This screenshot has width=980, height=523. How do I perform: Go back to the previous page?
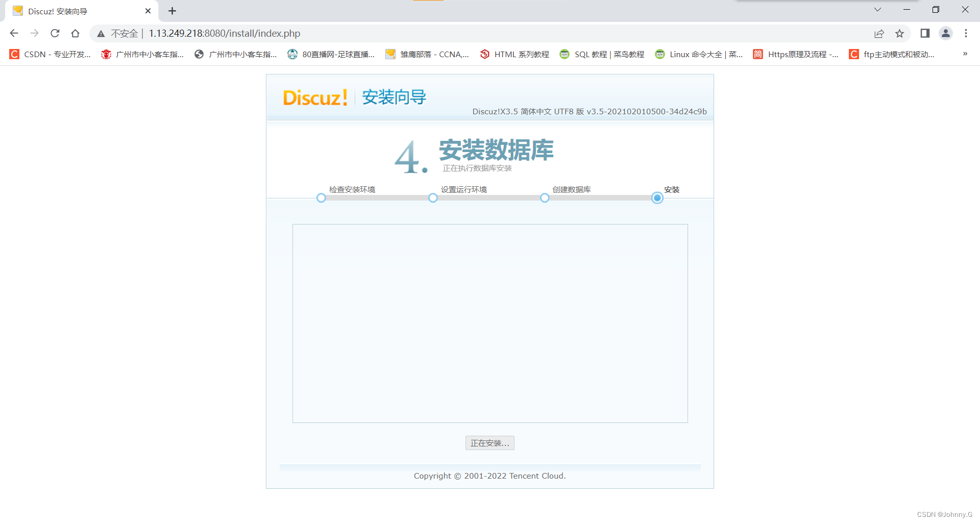(14, 33)
